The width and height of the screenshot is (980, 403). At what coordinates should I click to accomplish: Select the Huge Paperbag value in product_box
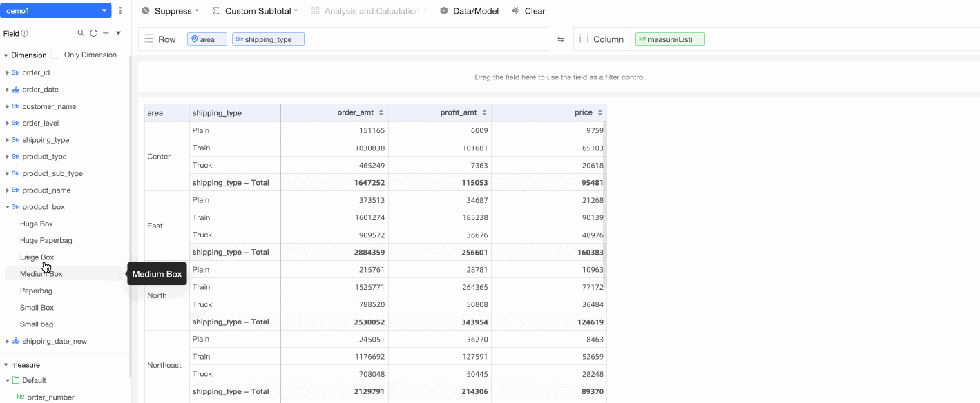click(46, 240)
